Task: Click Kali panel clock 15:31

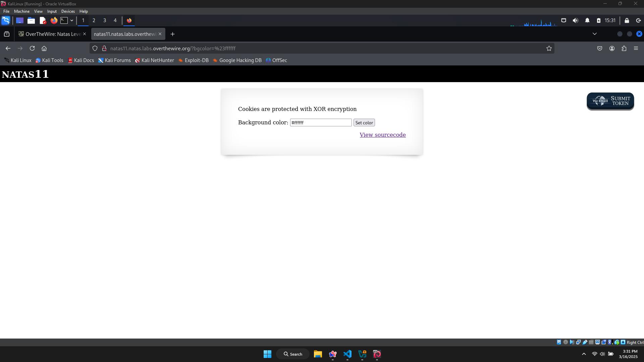Action: [x=610, y=20]
